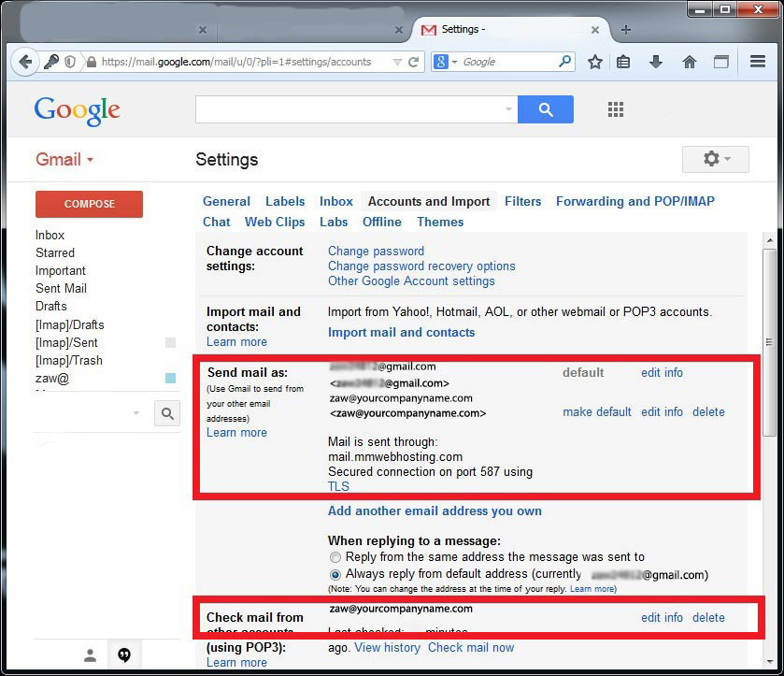Click the browser address bar URL
Screen dimensions: 784x676
[x=236, y=62]
